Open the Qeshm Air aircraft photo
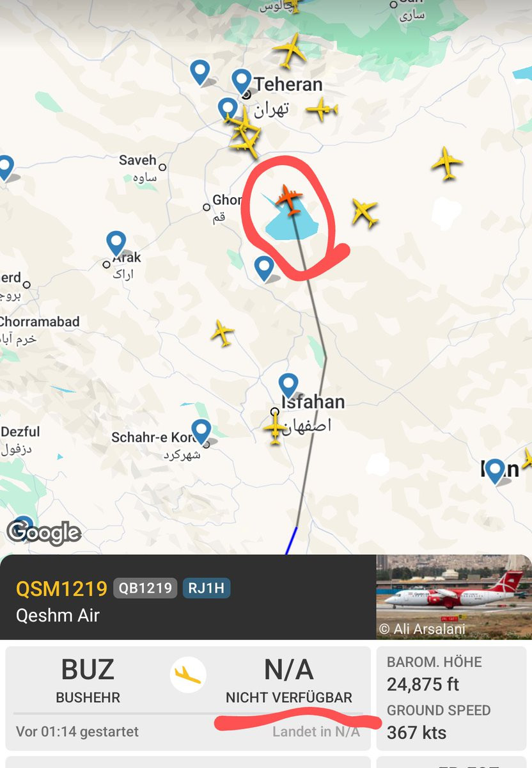 pyautogui.click(x=454, y=596)
